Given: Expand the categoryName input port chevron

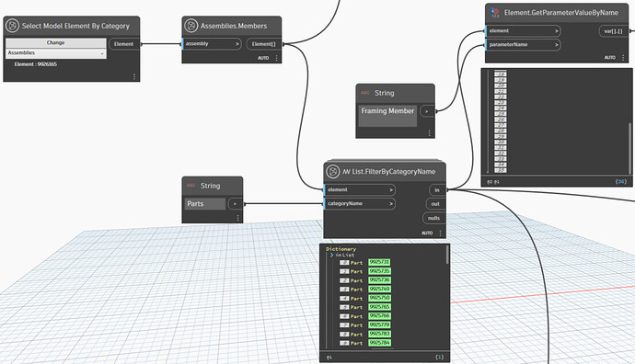Looking at the screenshot, I should pos(391,203).
